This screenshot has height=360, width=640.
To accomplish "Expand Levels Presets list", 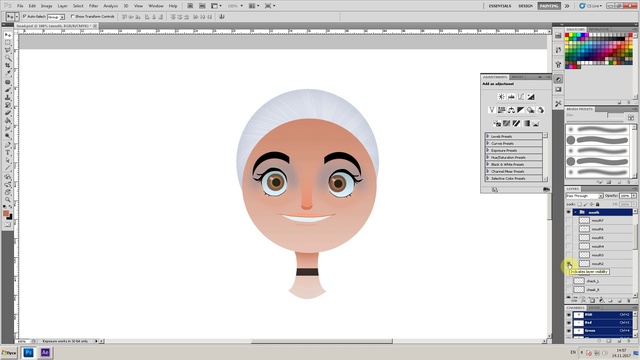I will [488, 136].
